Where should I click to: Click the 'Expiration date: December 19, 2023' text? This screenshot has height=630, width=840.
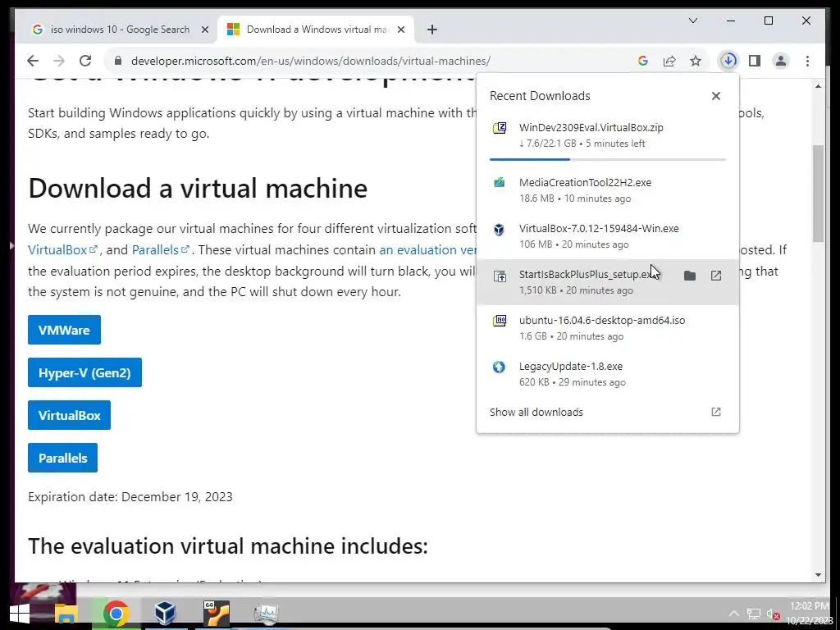point(130,496)
